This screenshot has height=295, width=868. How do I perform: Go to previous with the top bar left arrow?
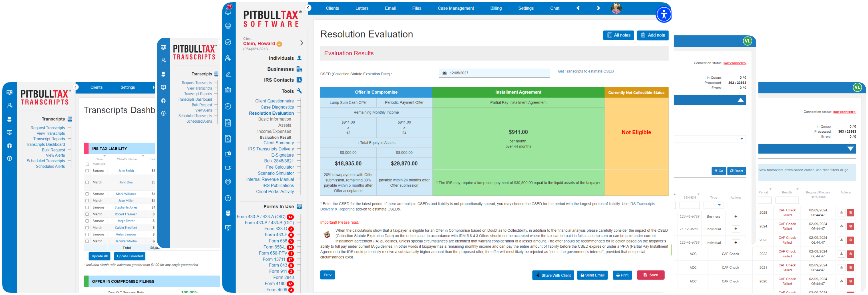578,8
